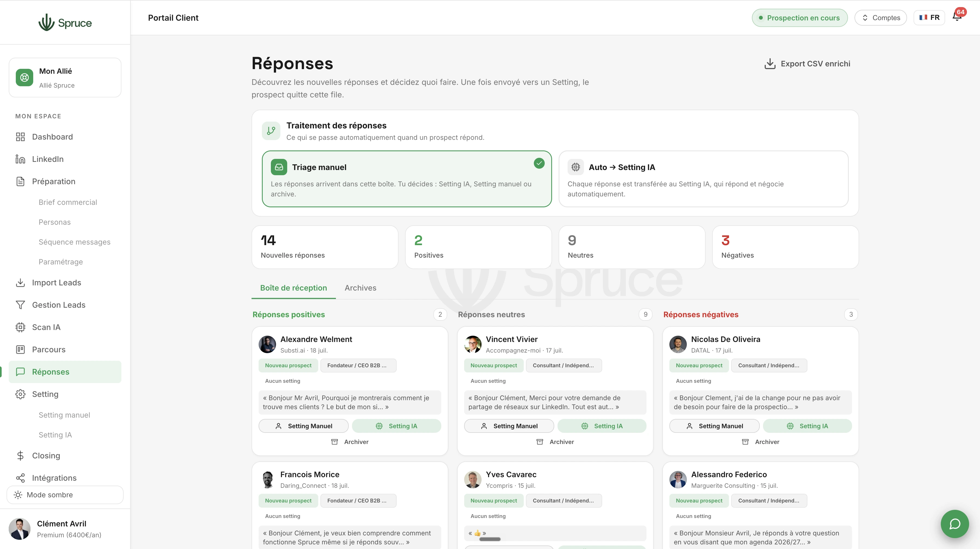Click Alessandro Federico's avatar
This screenshot has height=549, width=980.
pos(678,479)
